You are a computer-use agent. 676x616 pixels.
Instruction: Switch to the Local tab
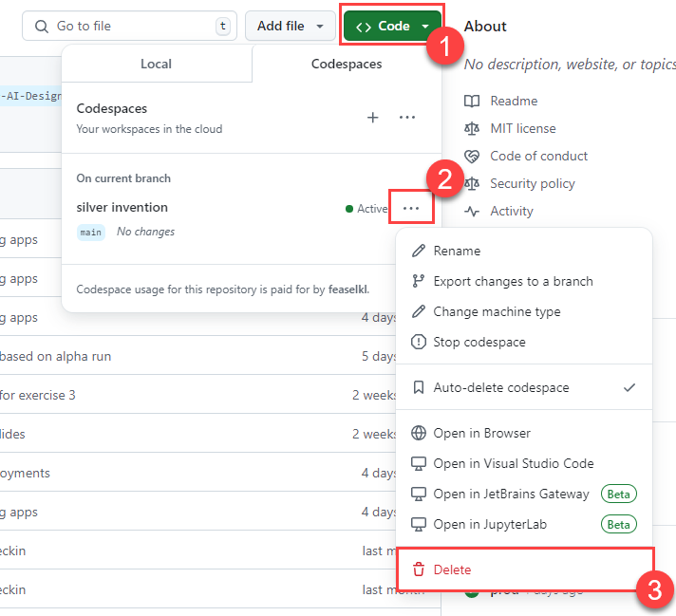[x=156, y=65]
